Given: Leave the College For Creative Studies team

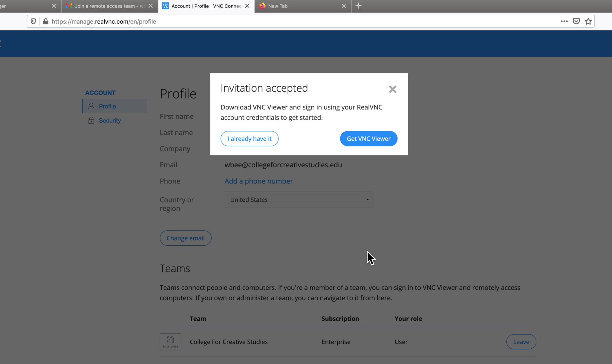Looking at the screenshot, I should coord(521,342).
